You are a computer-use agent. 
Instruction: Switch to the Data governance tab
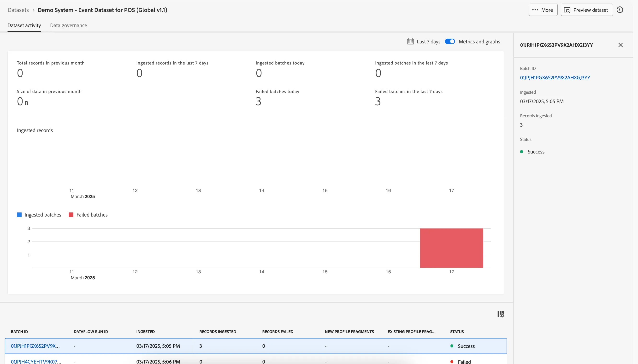click(x=69, y=25)
